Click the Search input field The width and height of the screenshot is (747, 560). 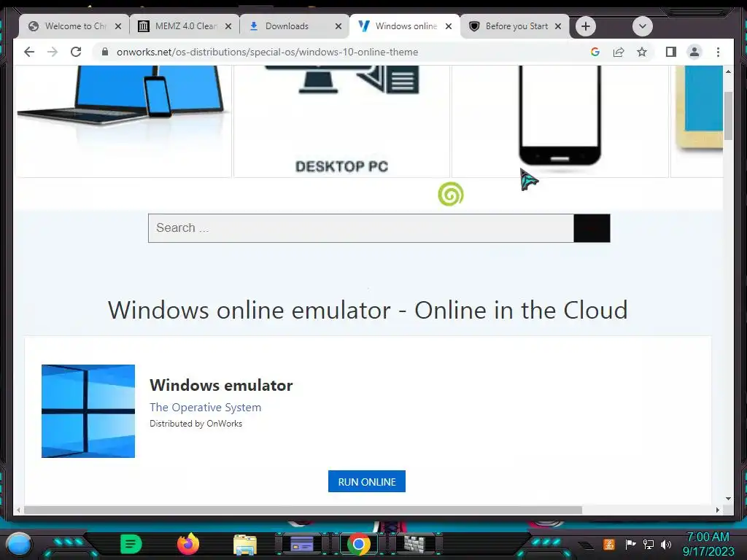coord(361,228)
